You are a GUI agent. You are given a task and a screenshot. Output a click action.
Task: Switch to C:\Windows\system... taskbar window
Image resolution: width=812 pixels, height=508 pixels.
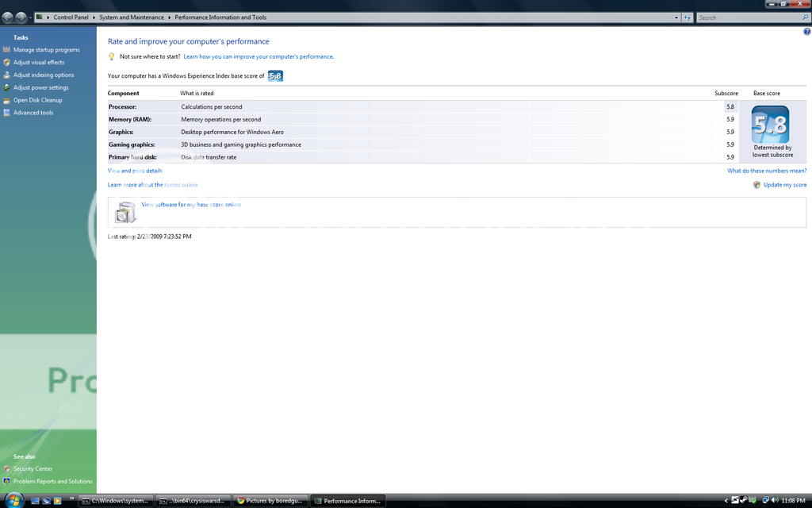point(116,501)
